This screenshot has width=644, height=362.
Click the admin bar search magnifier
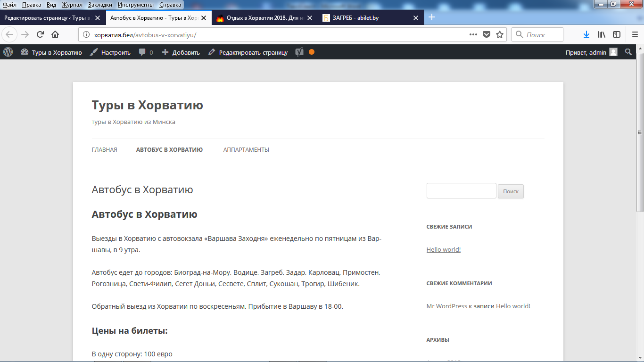point(628,52)
